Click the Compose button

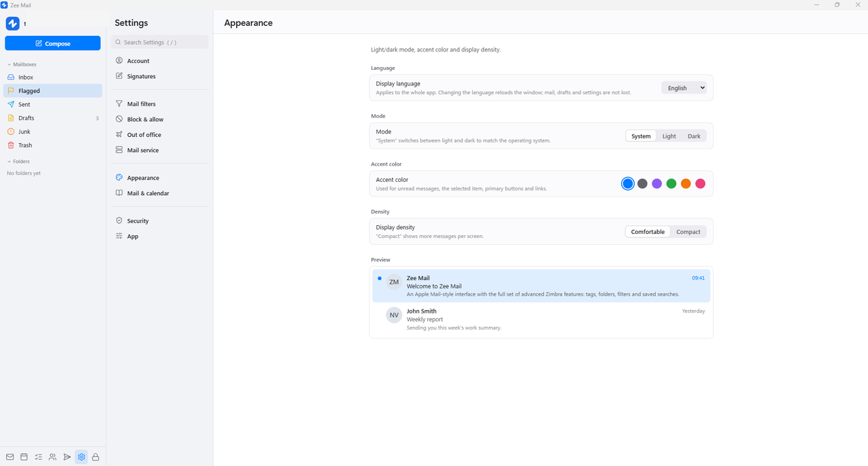coord(53,43)
